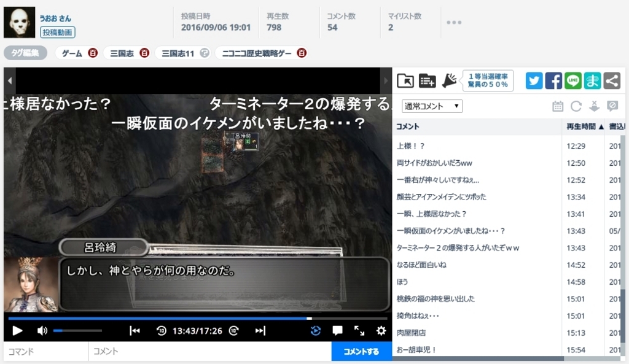Reload the comments list

(576, 106)
